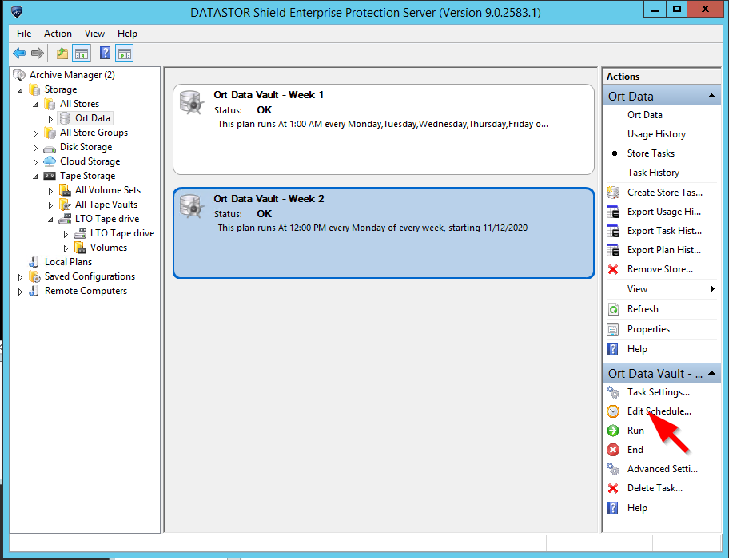Click the application shield icon in title bar
This screenshot has height=560, width=729.
tap(17, 12)
